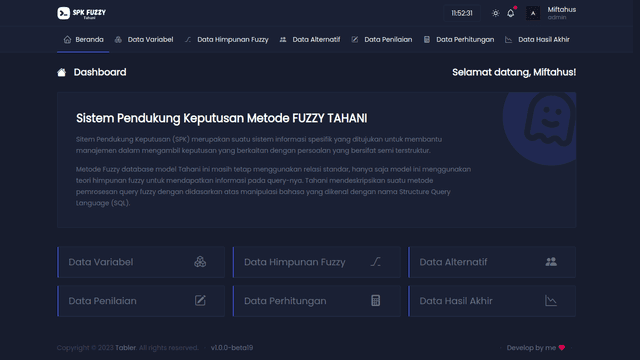Open the Data Penilaian card

(x=141, y=301)
